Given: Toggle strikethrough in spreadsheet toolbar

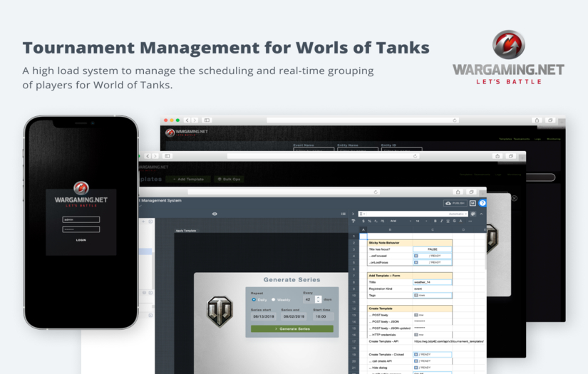Looking at the screenshot, I should click(454, 221).
